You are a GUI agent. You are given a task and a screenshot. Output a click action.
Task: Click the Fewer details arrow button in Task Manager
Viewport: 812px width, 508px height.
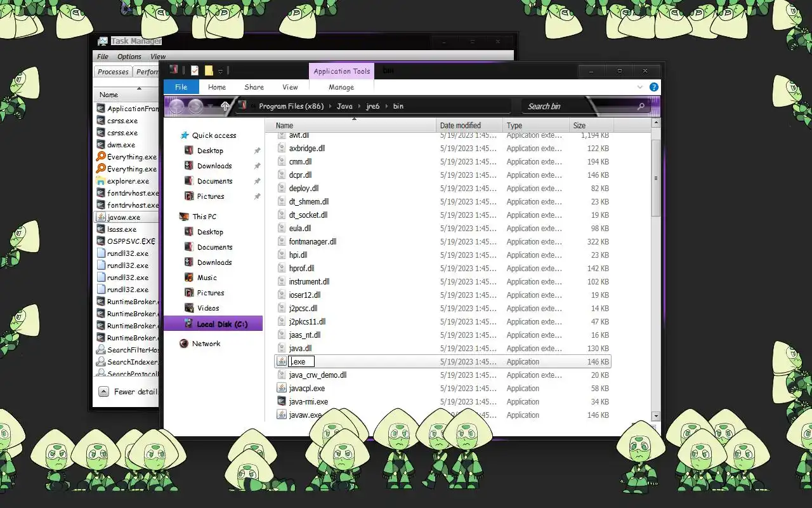pyautogui.click(x=104, y=391)
